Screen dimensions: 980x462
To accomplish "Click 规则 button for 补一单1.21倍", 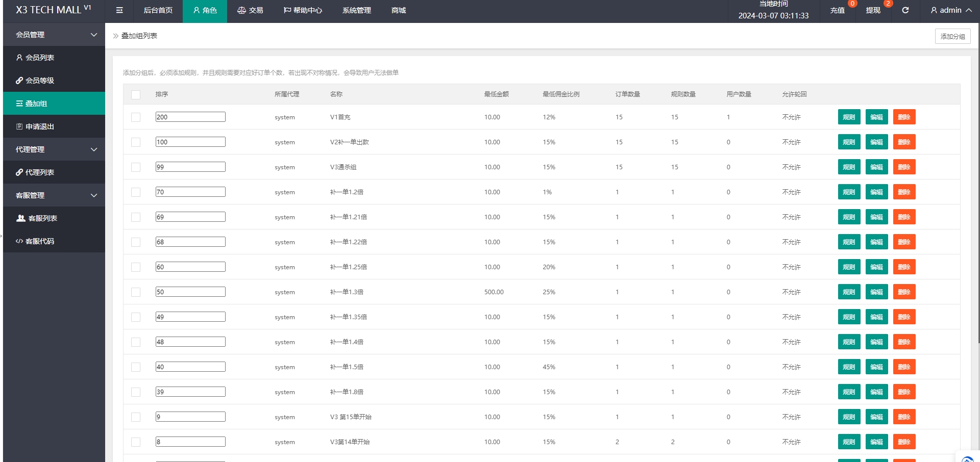I will [849, 217].
